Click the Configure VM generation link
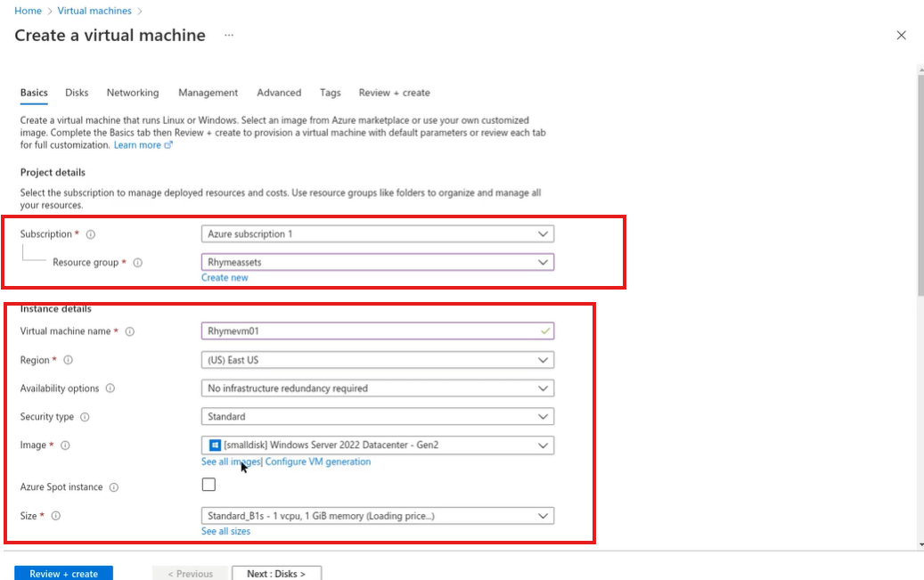Screen dimensions: 924x580 point(317,462)
